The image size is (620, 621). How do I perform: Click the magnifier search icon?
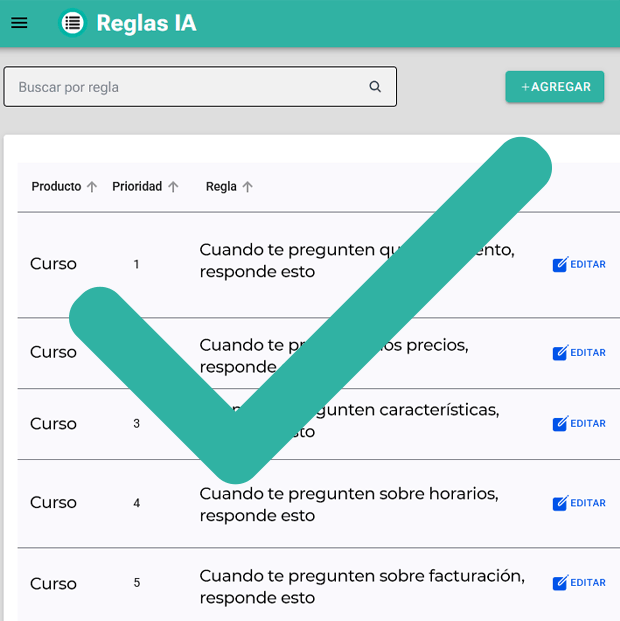375,87
